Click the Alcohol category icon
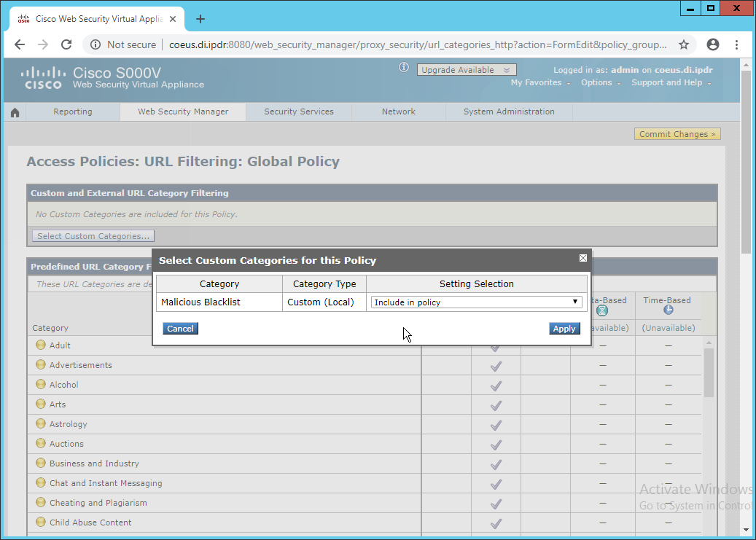The width and height of the screenshot is (756, 540). pos(41,384)
